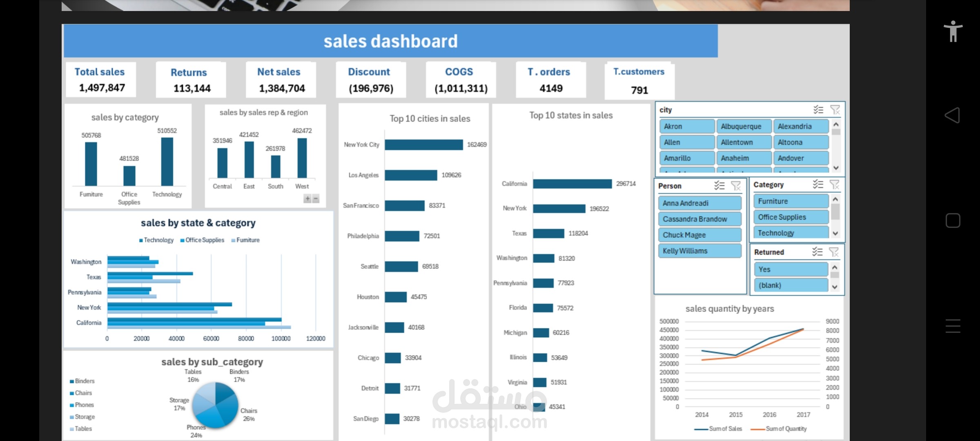Filter category by Office Supplies
This screenshot has height=441, width=980.
tap(791, 217)
